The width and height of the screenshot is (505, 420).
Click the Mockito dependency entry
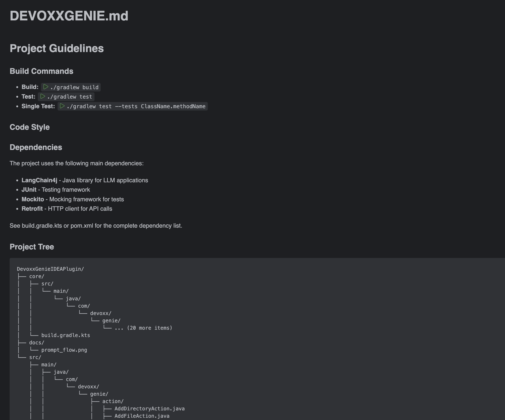click(x=33, y=199)
